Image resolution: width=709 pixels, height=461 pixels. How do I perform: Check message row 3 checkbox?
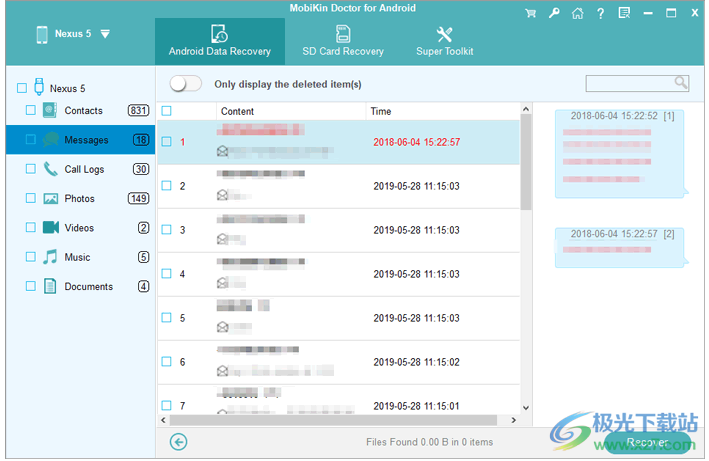click(166, 229)
